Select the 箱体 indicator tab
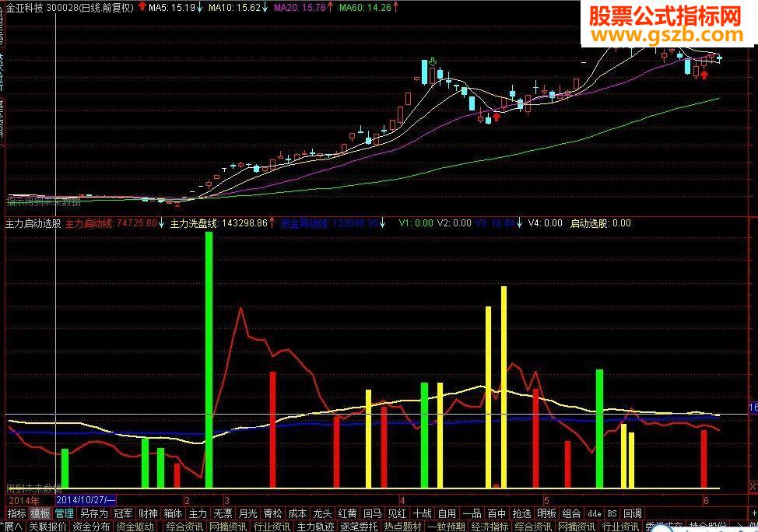The image size is (758, 532). [173, 513]
